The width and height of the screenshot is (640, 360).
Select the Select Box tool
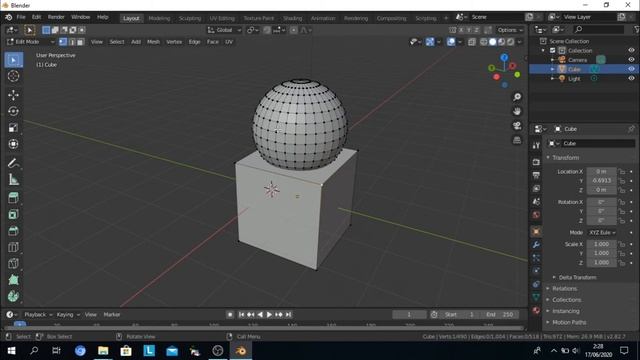(13, 60)
